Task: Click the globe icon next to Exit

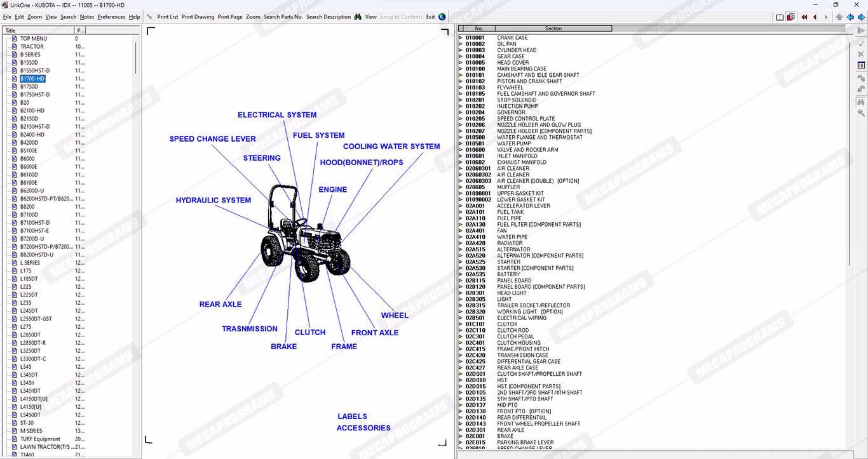Action: (442, 17)
